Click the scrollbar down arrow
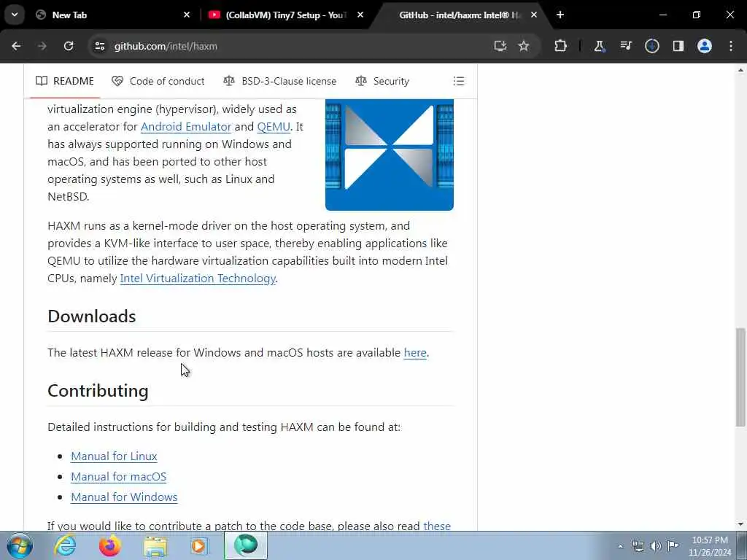This screenshot has height=560, width=747. pos(740,524)
